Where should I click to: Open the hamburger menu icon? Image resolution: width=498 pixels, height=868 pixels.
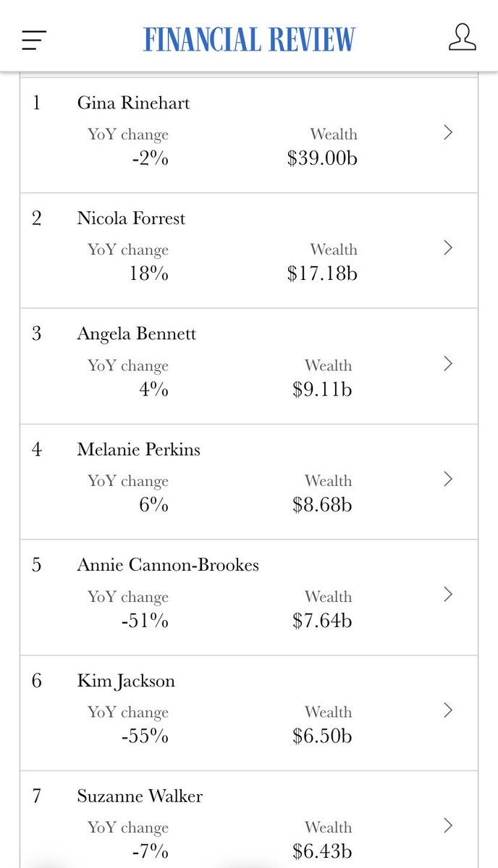click(x=34, y=40)
